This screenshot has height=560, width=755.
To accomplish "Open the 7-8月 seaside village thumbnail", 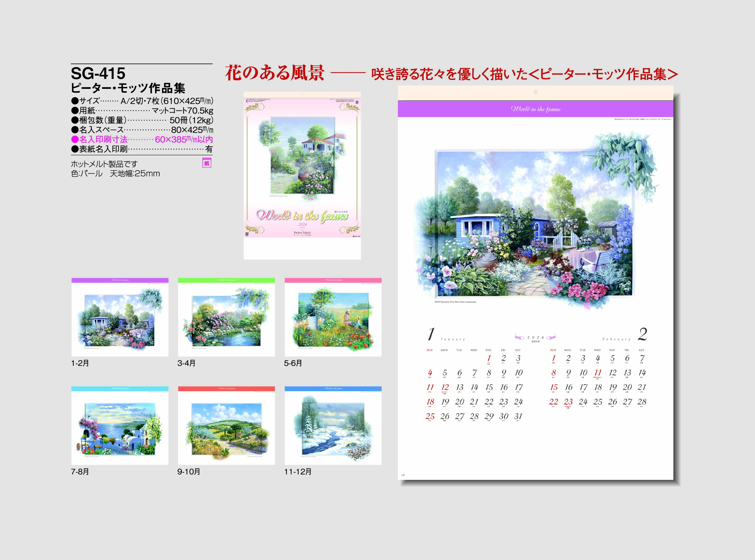I will pos(120,426).
